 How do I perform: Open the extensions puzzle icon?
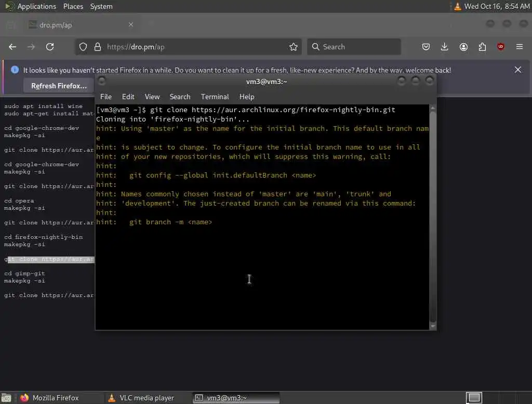click(x=482, y=47)
